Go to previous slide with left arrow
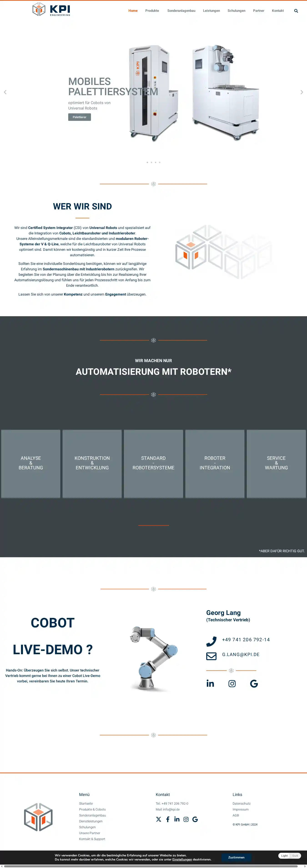307x868 pixels. pyautogui.click(x=5, y=92)
